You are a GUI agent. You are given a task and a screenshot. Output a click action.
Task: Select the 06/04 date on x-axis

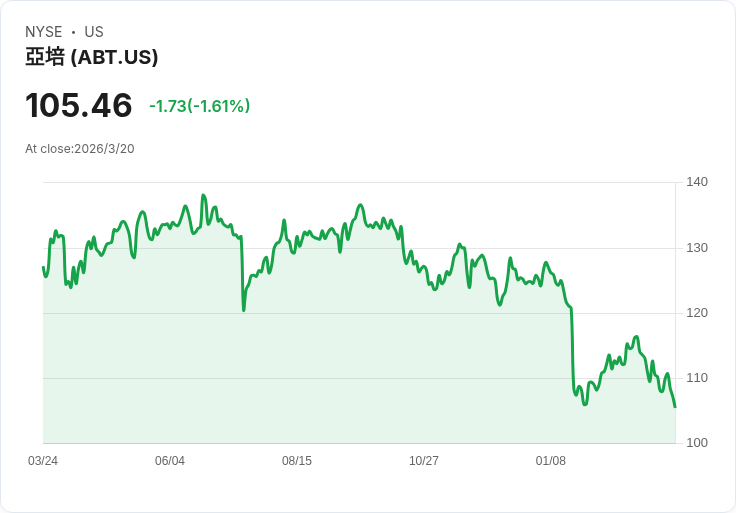[x=170, y=461]
